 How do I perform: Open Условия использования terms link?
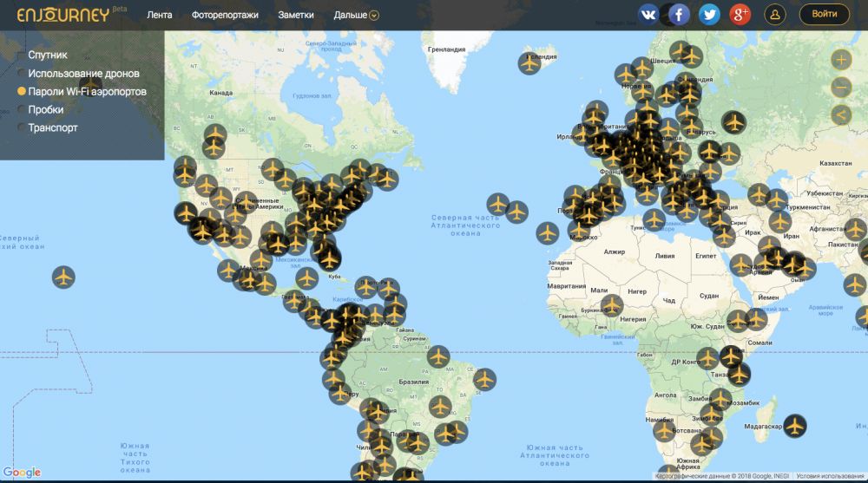point(829,476)
